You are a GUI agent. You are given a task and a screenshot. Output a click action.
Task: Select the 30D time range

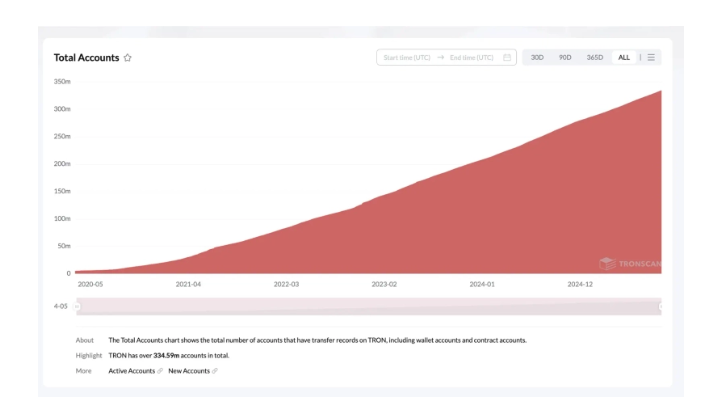(x=537, y=58)
